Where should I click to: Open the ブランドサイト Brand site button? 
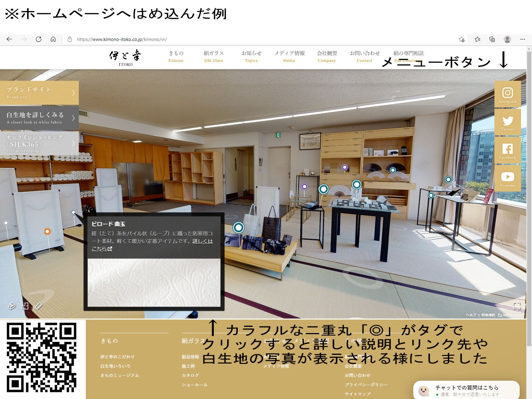(39, 93)
